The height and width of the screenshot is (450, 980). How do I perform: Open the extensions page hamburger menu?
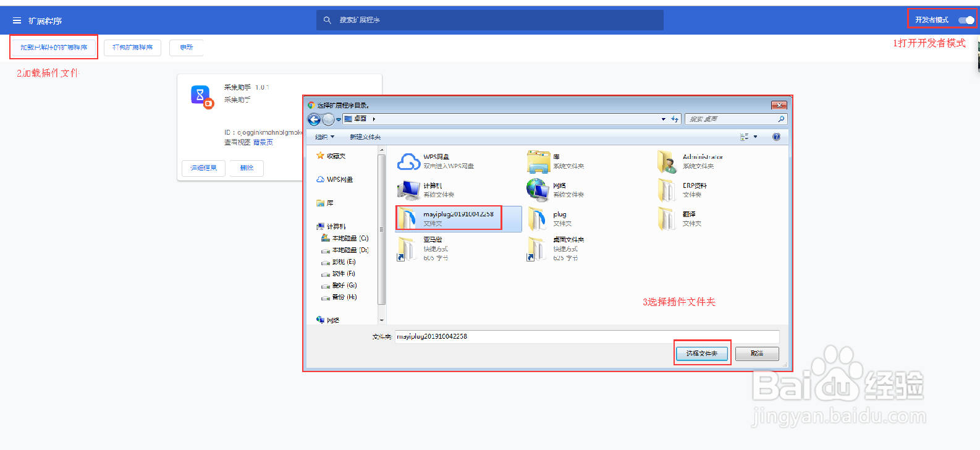(x=17, y=20)
